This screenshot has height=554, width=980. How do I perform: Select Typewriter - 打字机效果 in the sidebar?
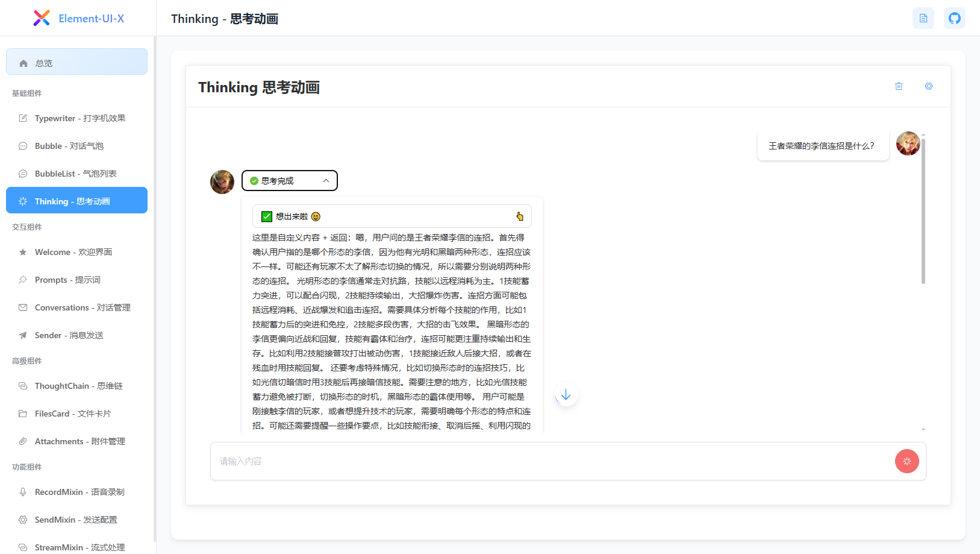point(76,118)
